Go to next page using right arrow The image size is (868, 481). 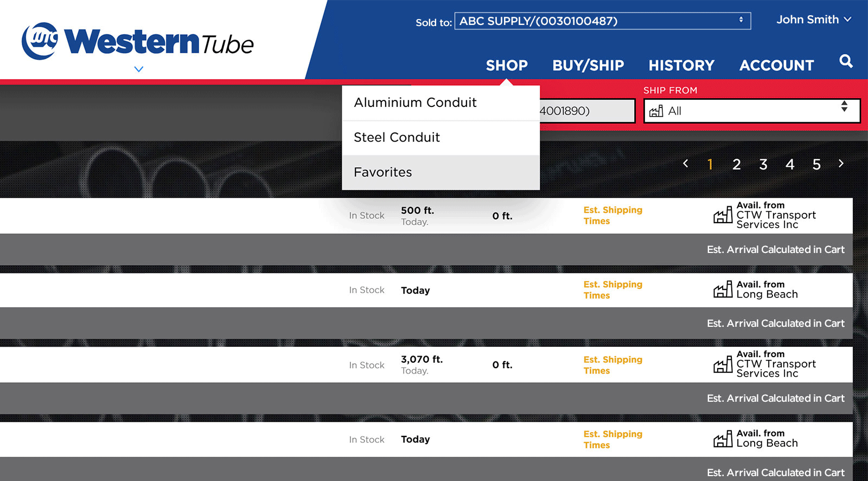point(841,163)
